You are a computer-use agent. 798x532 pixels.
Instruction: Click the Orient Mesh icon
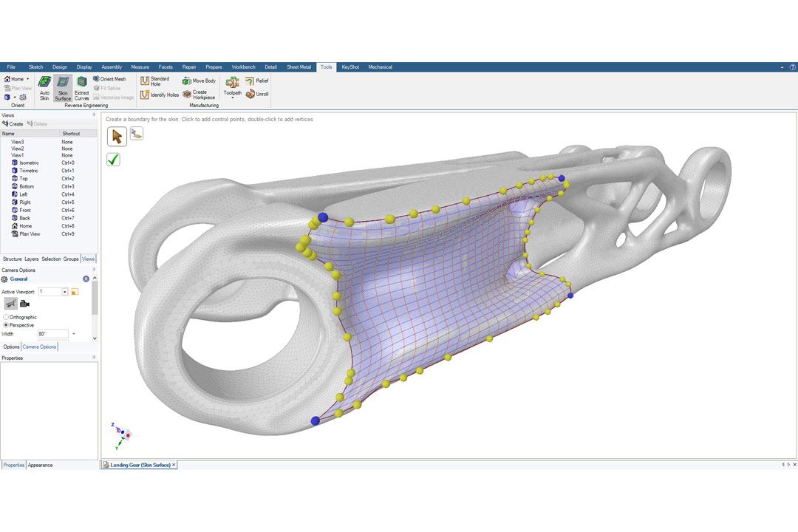coord(97,79)
